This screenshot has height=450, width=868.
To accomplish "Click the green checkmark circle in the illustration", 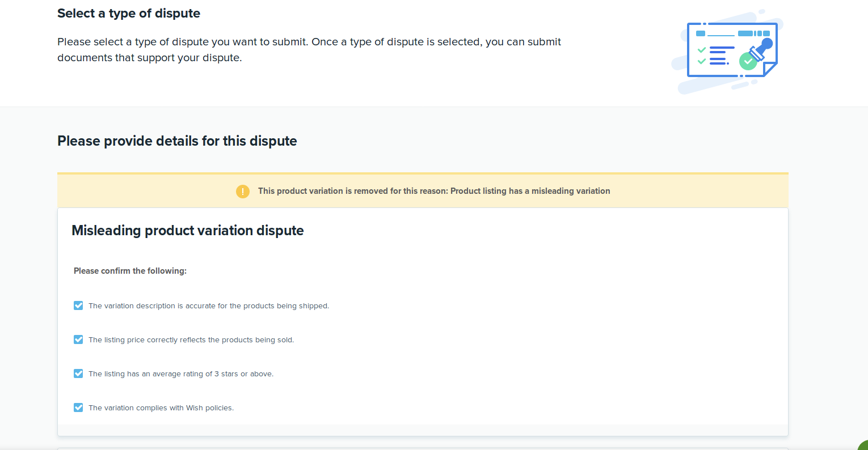I will point(748,61).
